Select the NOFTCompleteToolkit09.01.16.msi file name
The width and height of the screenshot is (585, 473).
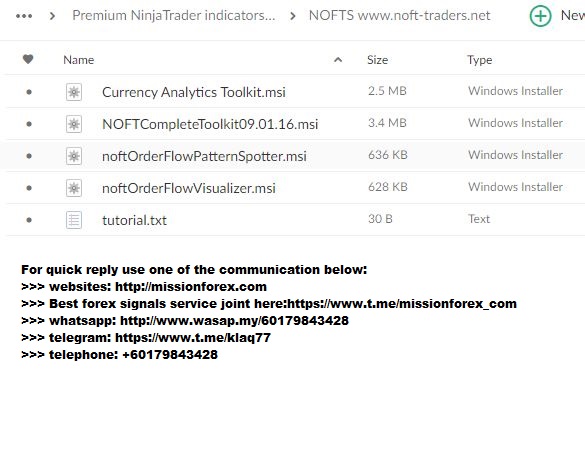210,124
